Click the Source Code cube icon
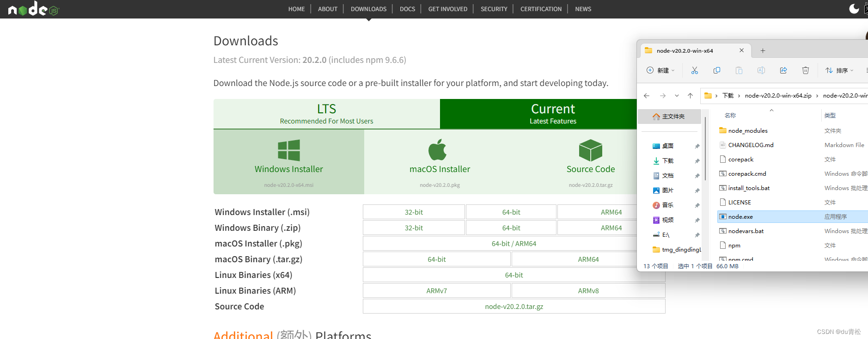 coord(591,150)
